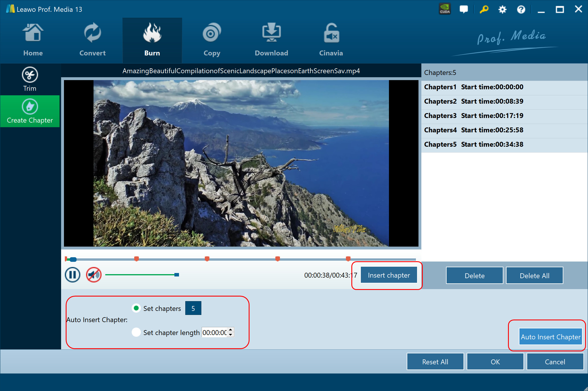Open the Burn module
The image size is (588, 391).
(x=152, y=40)
